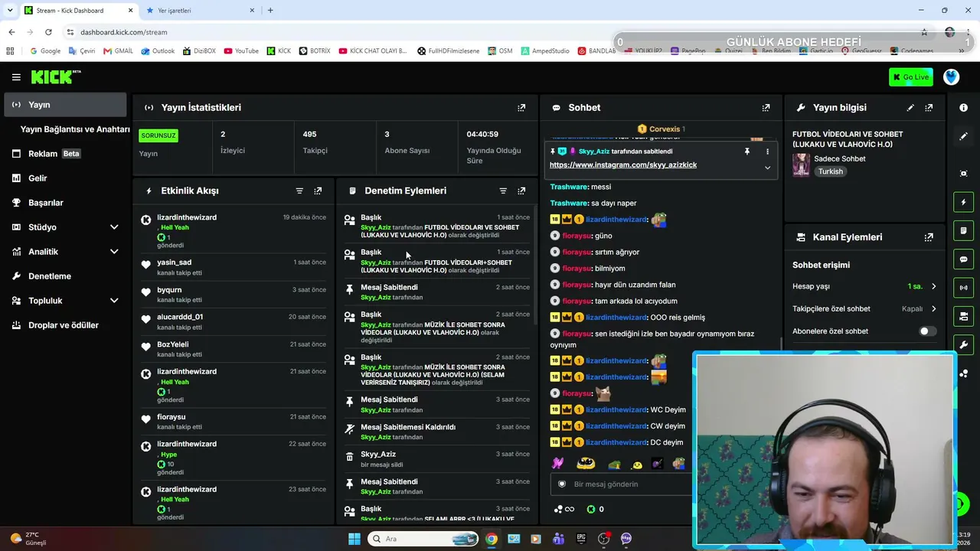Click the purple butterfly emote below chat
The height and width of the screenshot is (551, 980).
pos(557,463)
